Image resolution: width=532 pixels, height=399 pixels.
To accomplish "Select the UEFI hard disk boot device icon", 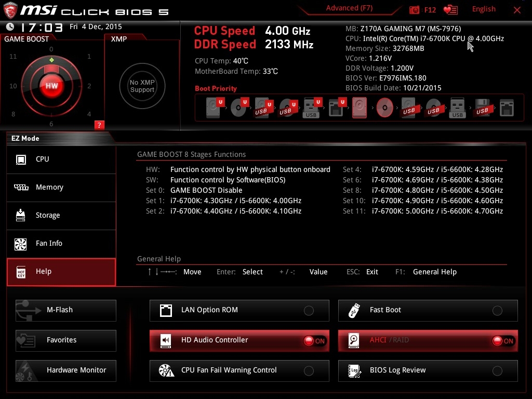I will tap(215, 108).
